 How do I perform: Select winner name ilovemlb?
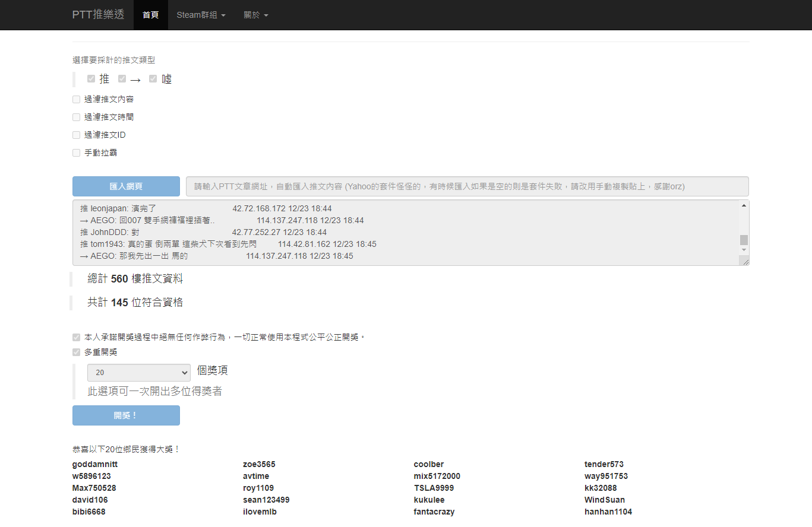(260, 512)
